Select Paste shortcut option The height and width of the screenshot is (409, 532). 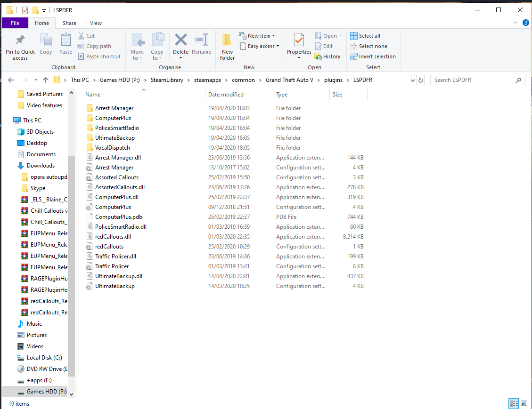point(99,56)
